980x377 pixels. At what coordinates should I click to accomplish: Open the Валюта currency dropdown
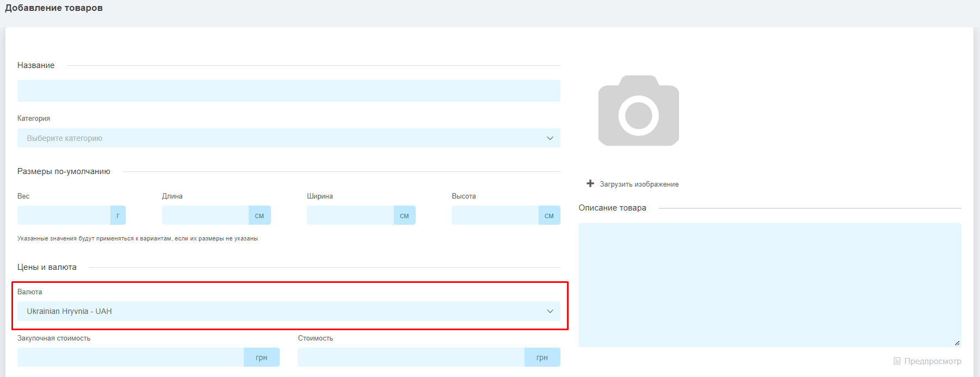288,311
